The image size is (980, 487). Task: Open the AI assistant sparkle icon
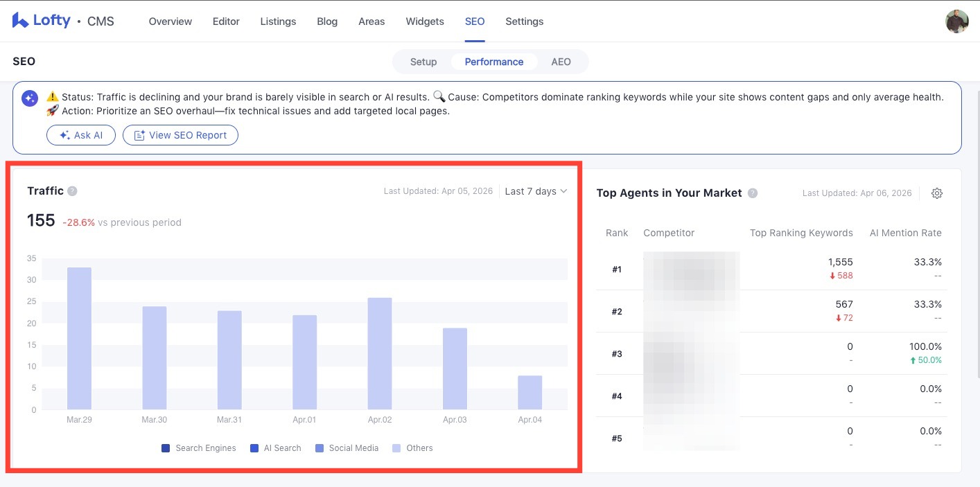[29, 98]
